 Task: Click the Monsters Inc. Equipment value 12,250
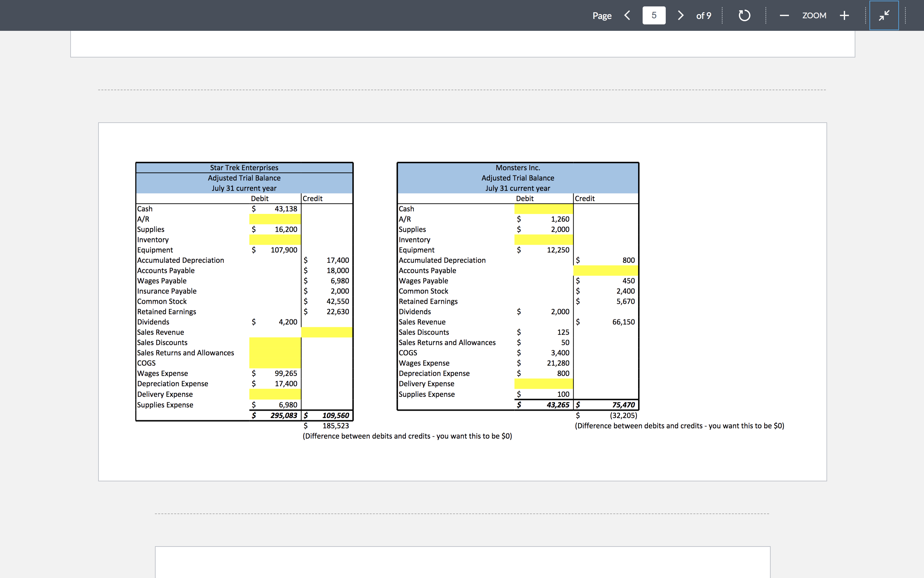(558, 250)
